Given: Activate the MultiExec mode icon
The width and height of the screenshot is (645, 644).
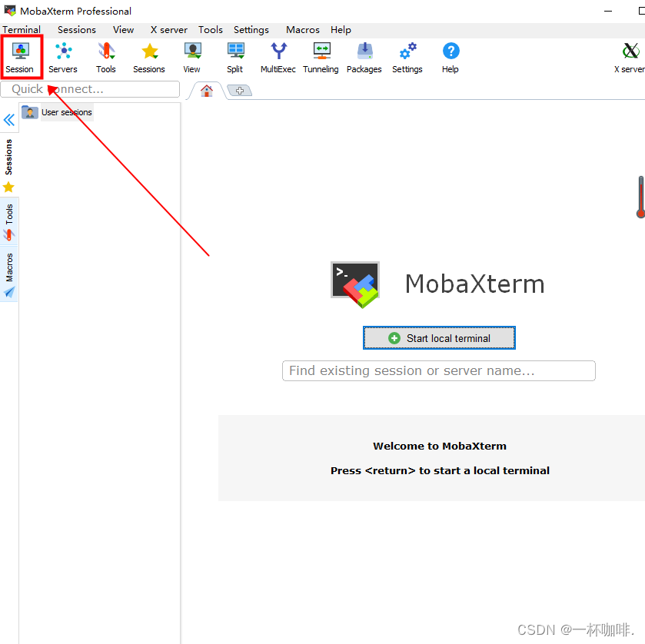Looking at the screenshot, I should pos(278,57).
